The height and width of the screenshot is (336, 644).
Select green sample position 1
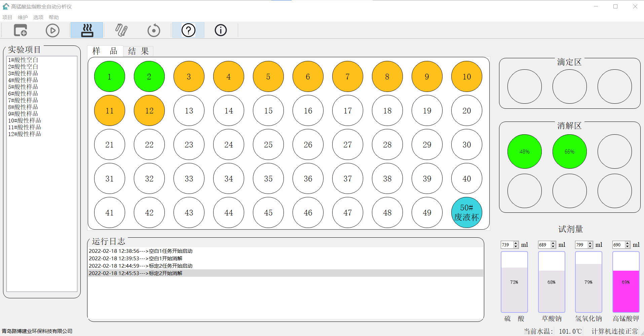[x=110, y=76]
